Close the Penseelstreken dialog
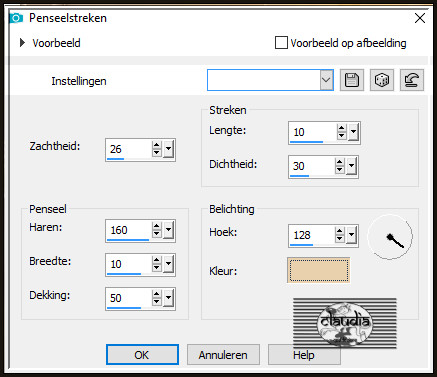437x377 pixels. point(420,18)
